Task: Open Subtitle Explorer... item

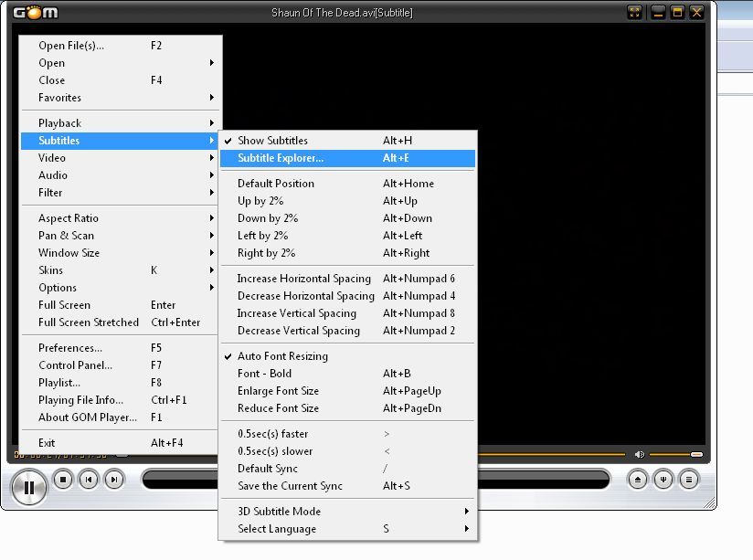Action: (x=347, y=158)
